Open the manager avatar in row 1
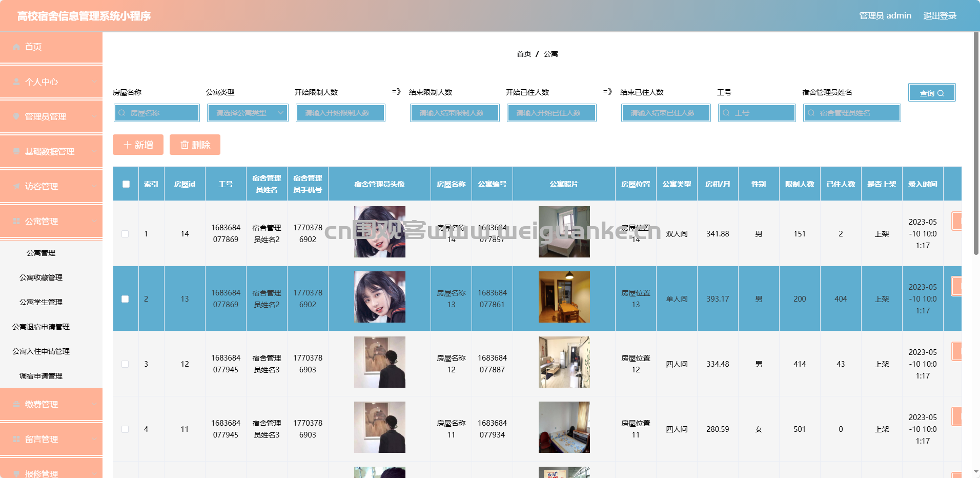Image resolution: width=980 pixels, height=478 pixels. [x=380, y=232]
